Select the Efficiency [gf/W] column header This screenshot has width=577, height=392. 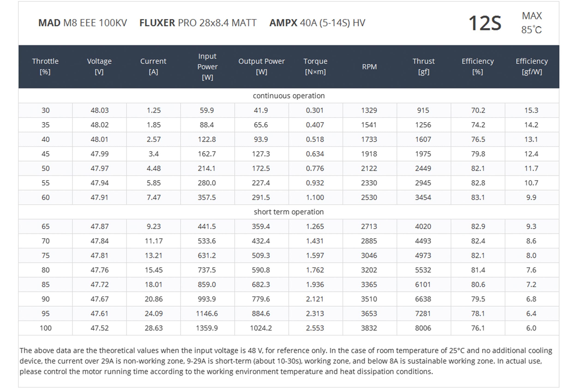[532, 66]
